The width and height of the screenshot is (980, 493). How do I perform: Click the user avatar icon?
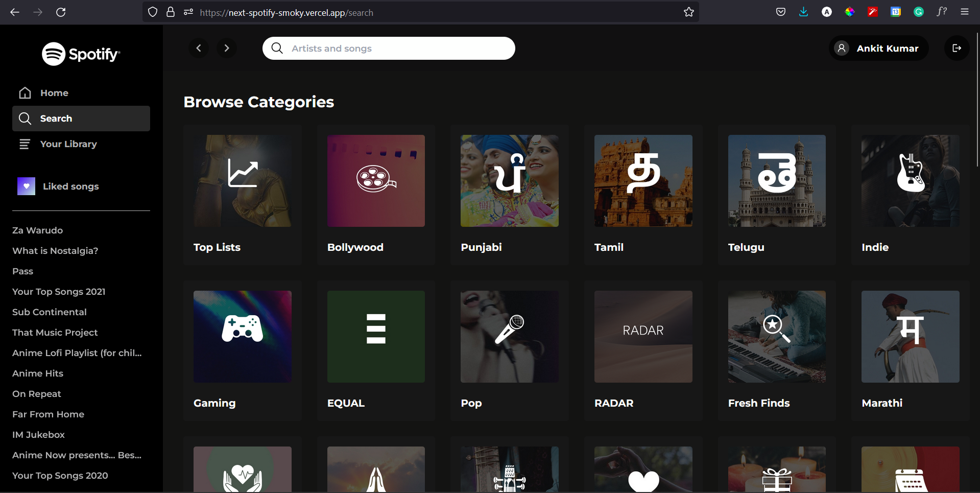[842, 48]
